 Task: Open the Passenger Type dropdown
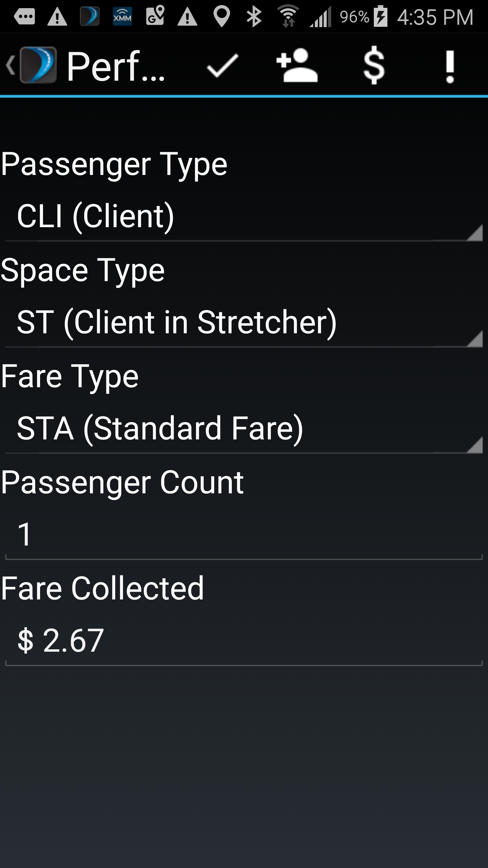(x=244, y=216)
